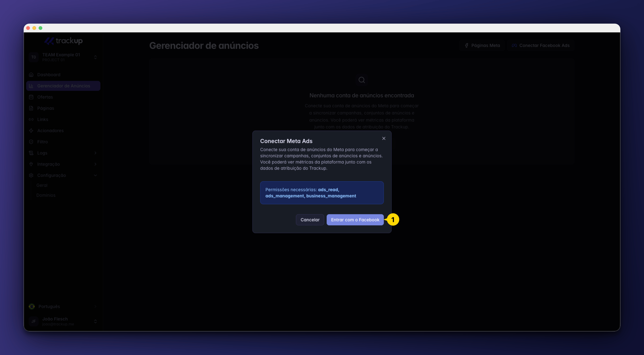Image resolution: width=644 pixels, height=355 pixels.
Task: Open the Geral settings subitem
Action: (x=42, y=185)
